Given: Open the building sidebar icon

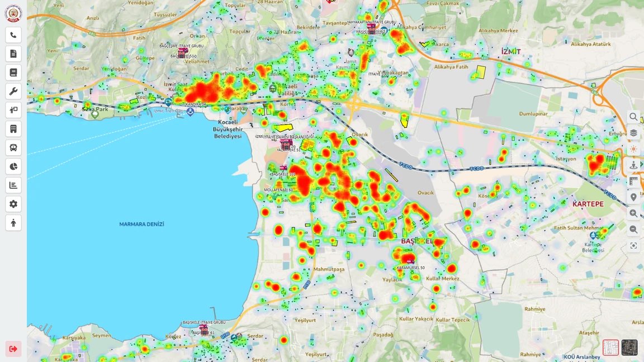Looking at the screenshot, I should coord(13,129).
